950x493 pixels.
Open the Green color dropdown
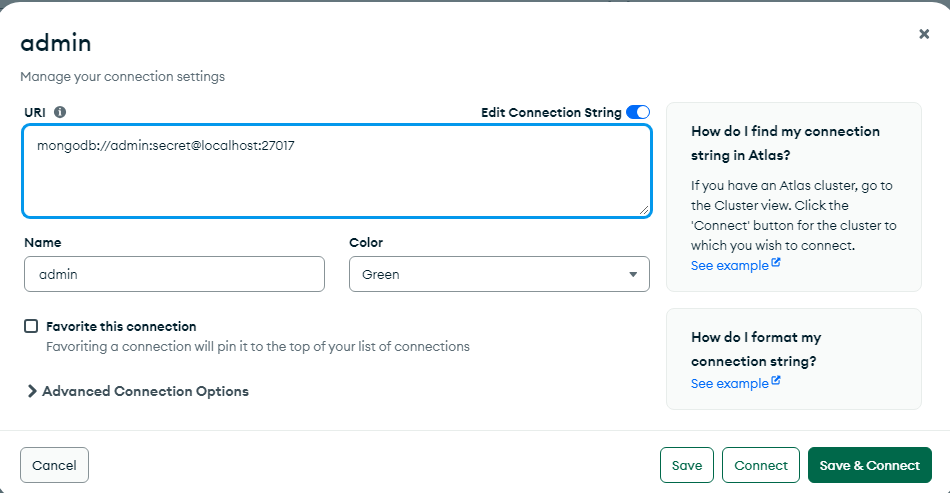(499, 274)
